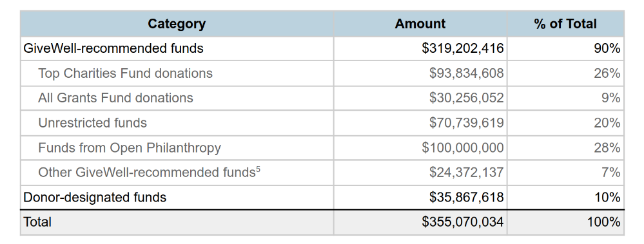Click the Donor-designated funds row label

(x=95, y=197)
